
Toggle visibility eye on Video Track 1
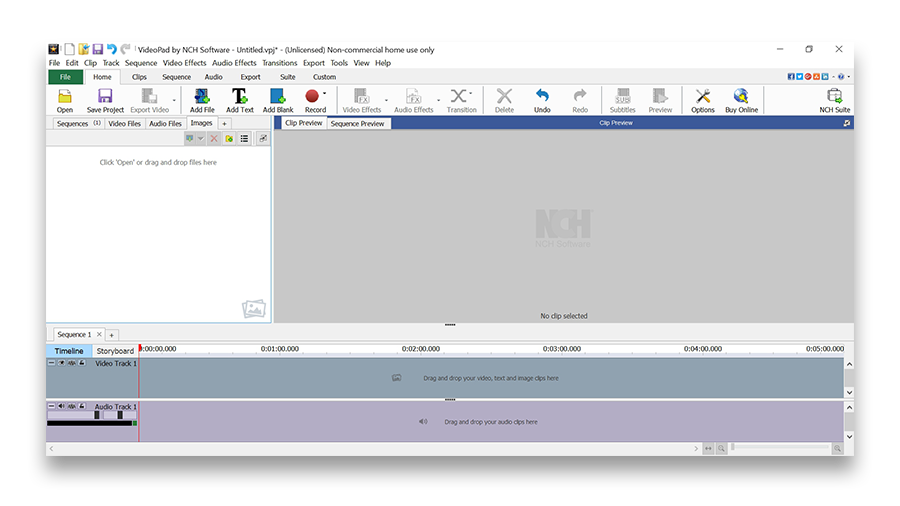click(61, 363)
